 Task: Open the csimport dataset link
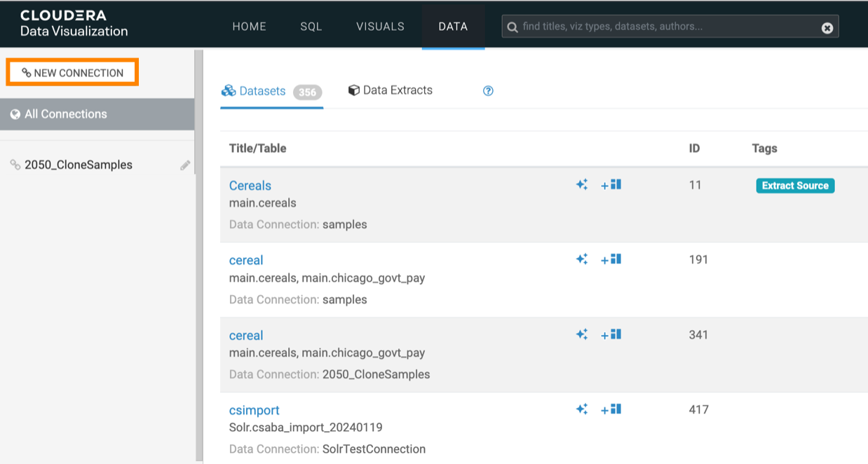click(x=254, y=410)
